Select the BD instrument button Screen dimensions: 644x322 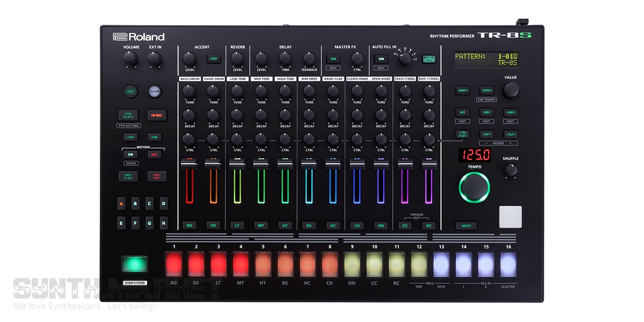pyautogui.click(x=189, y=226)
